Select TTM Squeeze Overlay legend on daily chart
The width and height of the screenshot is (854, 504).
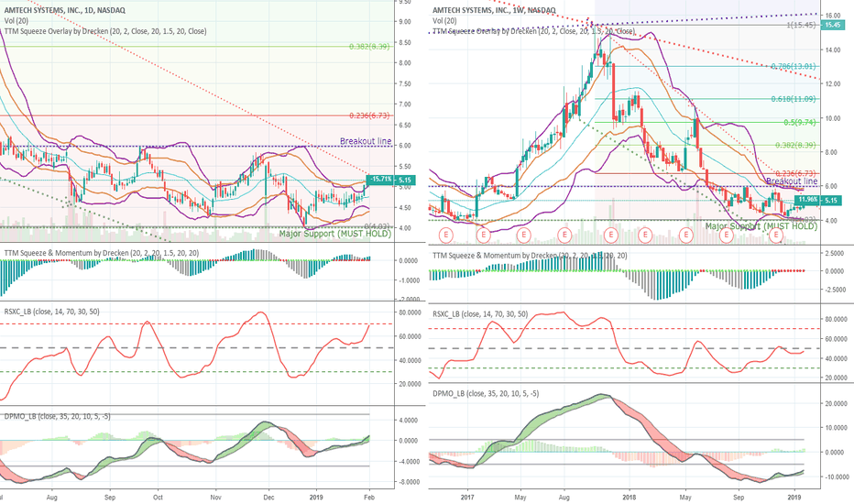(x=105, y=31)
